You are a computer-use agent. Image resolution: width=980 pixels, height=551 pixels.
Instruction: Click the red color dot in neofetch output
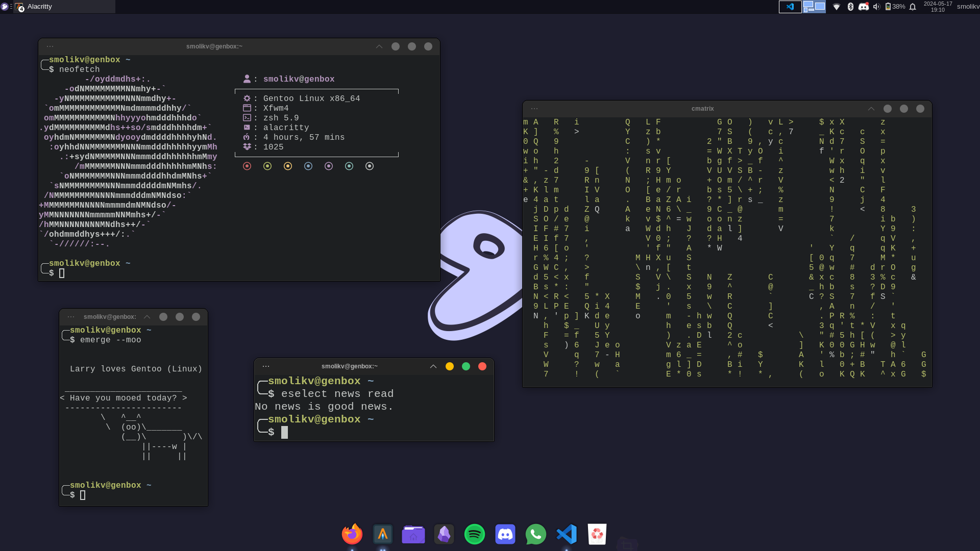click(247, 166)
